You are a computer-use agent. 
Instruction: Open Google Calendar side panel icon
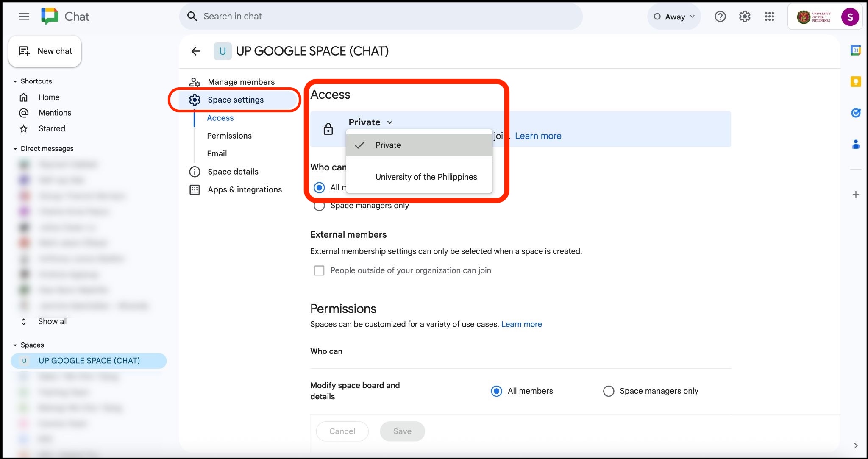pyautogui.click(x=856, y=50)
